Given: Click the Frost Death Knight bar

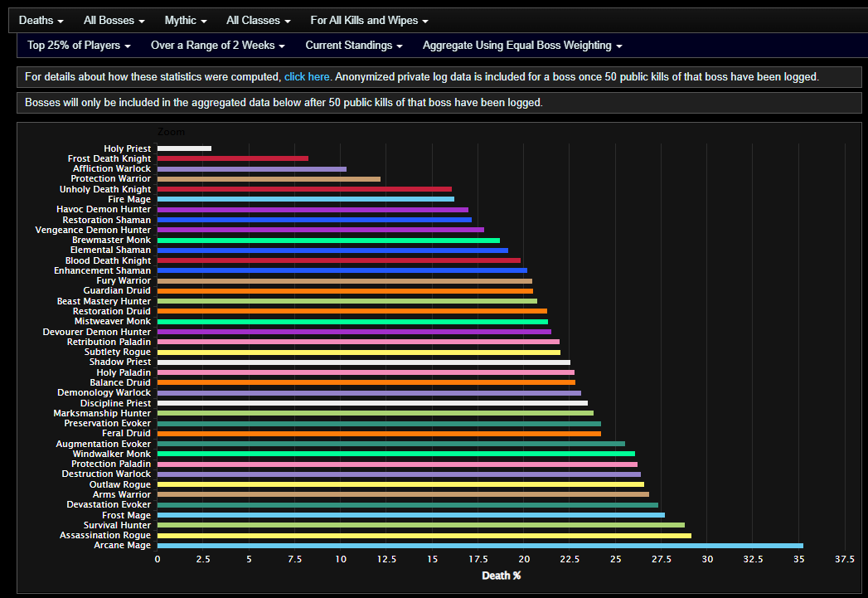Looking at the screenshot, I should (x=232, y=158).
